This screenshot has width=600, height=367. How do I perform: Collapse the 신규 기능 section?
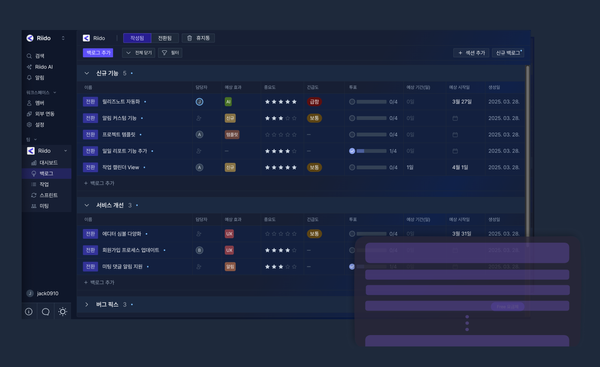tap(87, 73)
